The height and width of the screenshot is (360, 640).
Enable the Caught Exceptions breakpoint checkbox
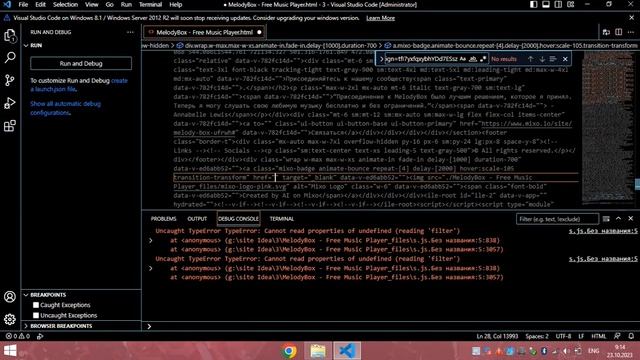tap(36, 305)
